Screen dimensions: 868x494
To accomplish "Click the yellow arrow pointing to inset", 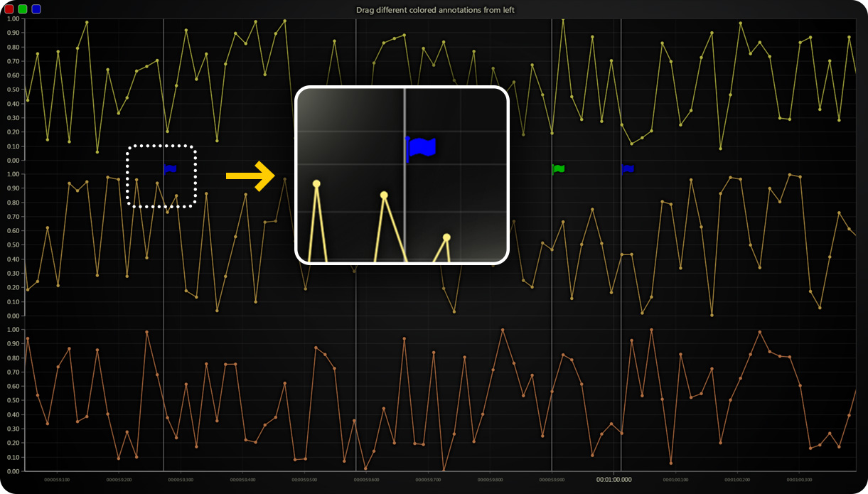I will [250, 176].
